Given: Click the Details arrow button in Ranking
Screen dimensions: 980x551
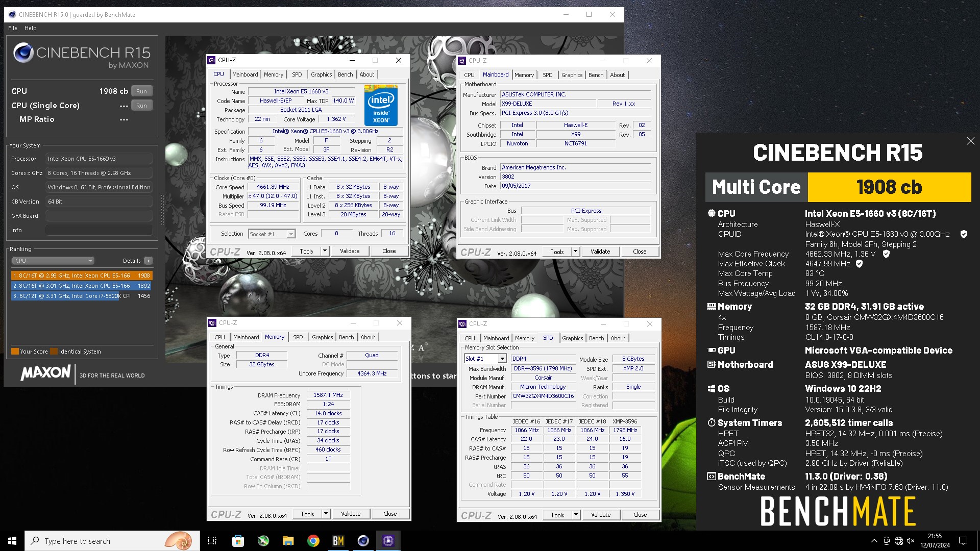Looking at the screenshot, I should click(149, 261).
